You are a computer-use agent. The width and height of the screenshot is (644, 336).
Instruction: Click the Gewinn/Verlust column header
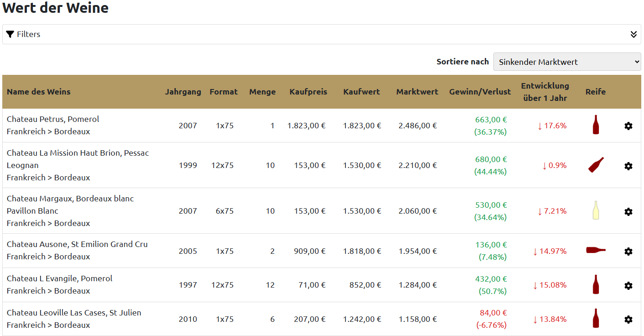(x=480, y=92)
